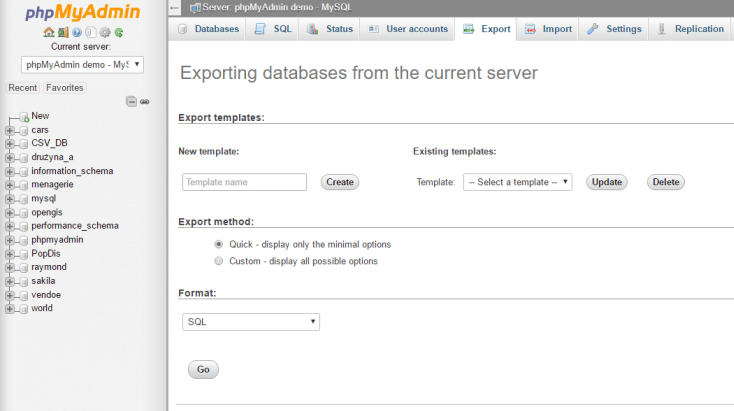
Task: Switch to the Export tab
Action: point(486,29)
